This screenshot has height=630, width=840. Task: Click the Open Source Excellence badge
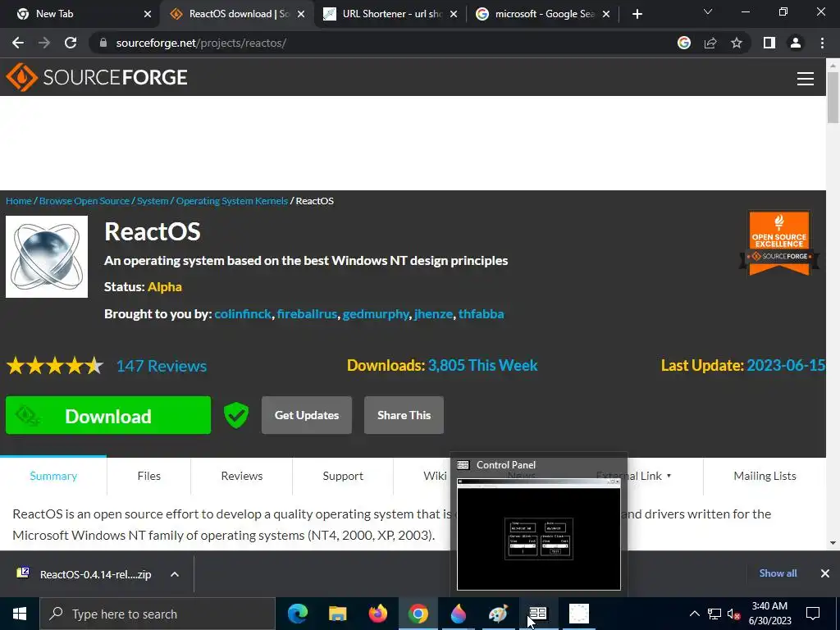[779, 243]
